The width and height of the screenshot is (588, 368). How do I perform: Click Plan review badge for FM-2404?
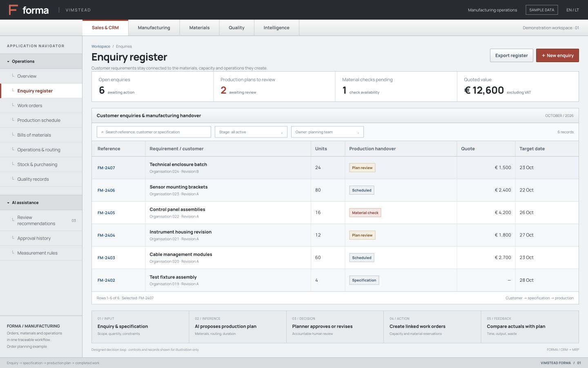[x=362, y=235]
